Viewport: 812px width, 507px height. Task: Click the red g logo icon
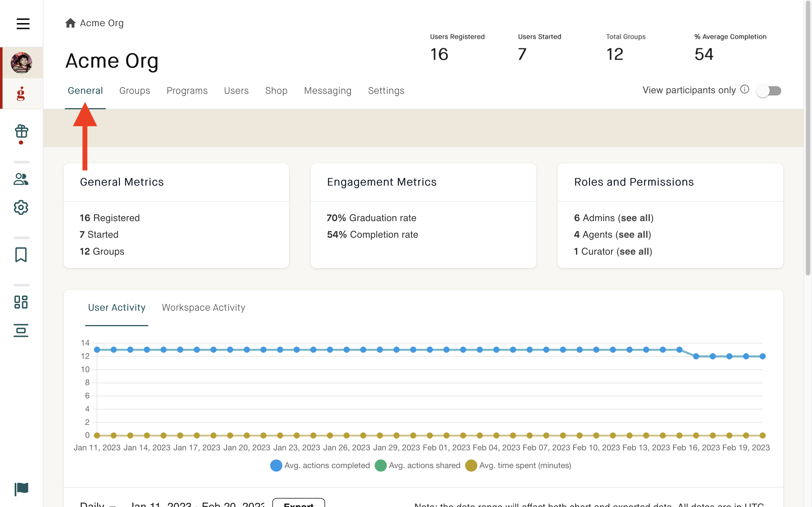(x=21, y=94)
